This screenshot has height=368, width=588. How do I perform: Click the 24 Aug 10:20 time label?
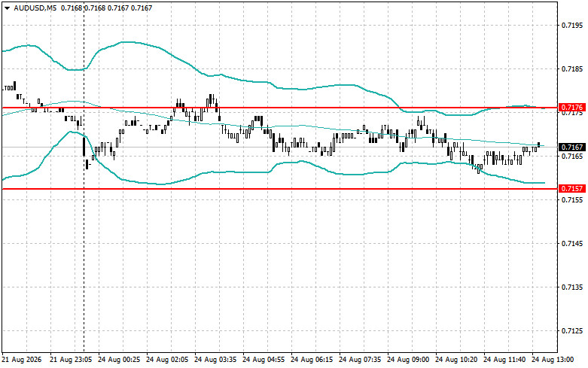(456, 360)
